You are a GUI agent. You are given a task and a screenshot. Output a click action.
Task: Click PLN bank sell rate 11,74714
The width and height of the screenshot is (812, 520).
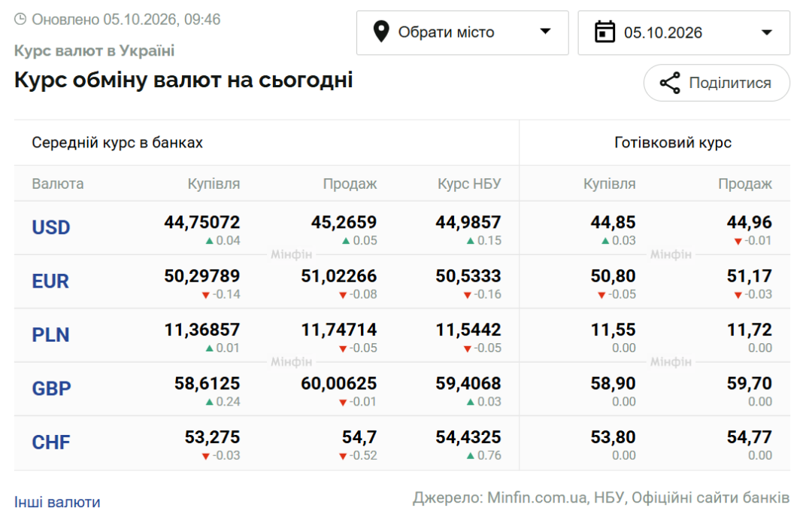click(338, 330)
